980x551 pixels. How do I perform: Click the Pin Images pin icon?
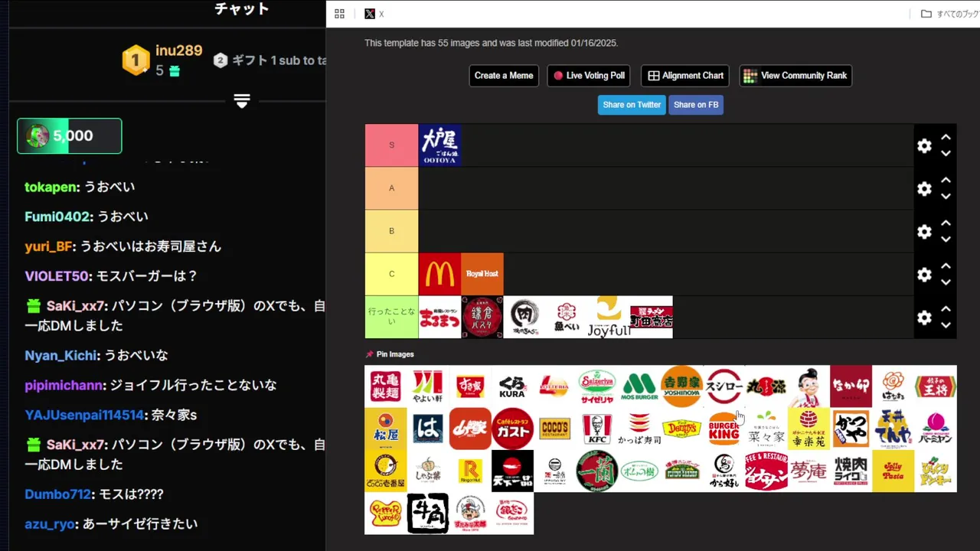point(370,354)
